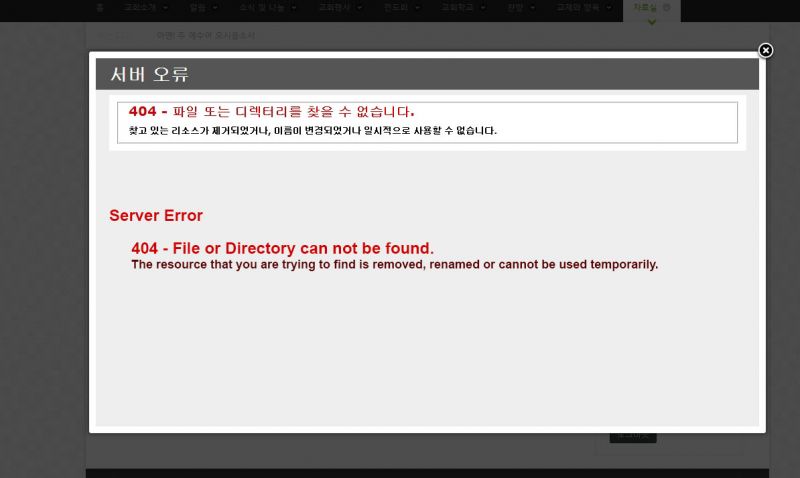
Task: Open the 교회행사 menu
Action: pyautogui.click(x=334, y=8)
